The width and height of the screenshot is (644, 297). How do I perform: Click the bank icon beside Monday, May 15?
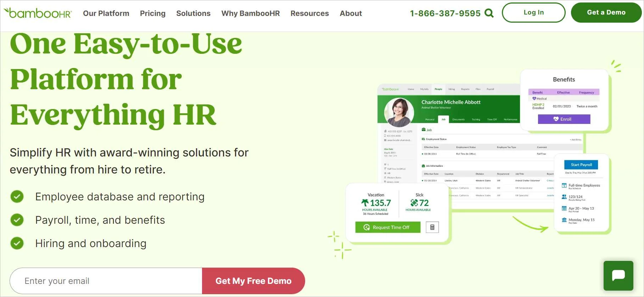click(564, 220)
